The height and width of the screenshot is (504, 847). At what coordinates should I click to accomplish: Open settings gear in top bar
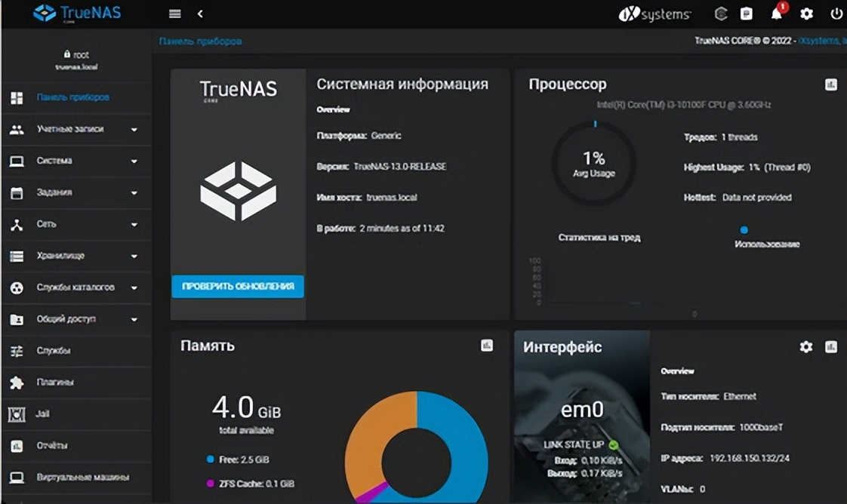tap(806, 14)
